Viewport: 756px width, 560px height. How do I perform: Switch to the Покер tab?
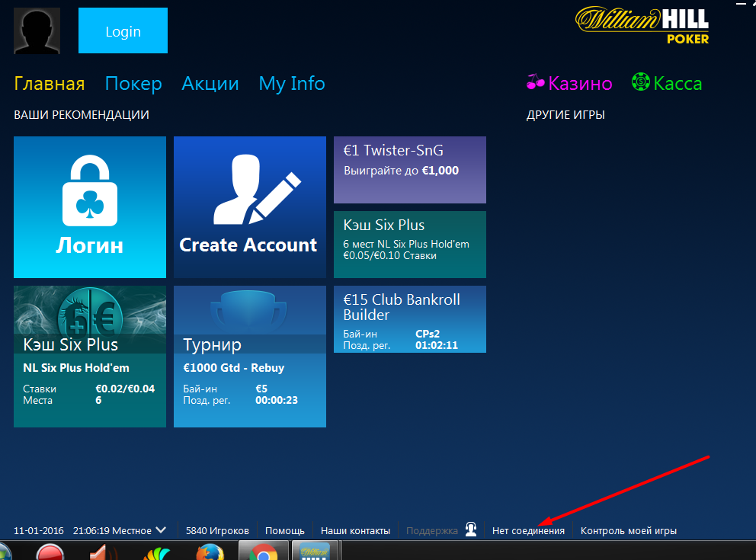[x=133, y=83]
